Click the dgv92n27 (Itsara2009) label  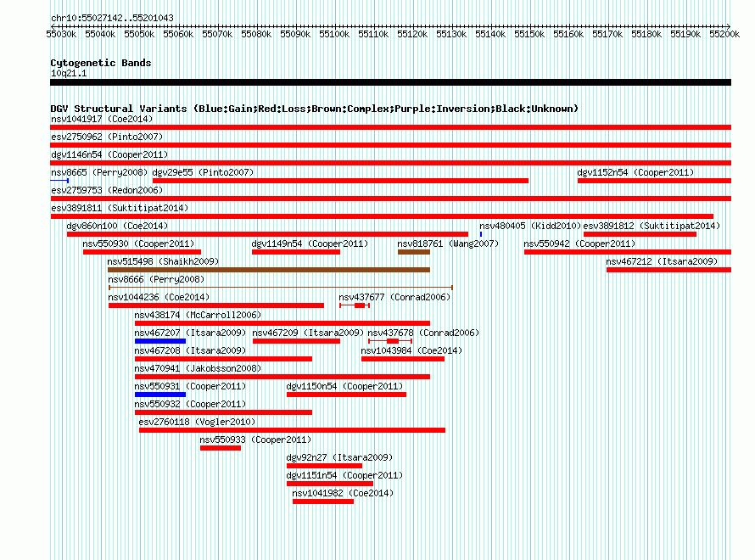click(x=339, y=457)
